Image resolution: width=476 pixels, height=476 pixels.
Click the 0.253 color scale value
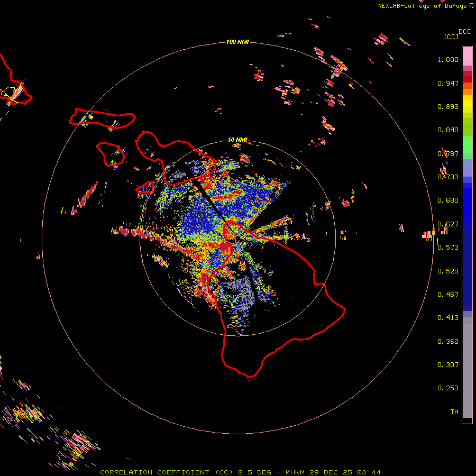coord(448,388)
